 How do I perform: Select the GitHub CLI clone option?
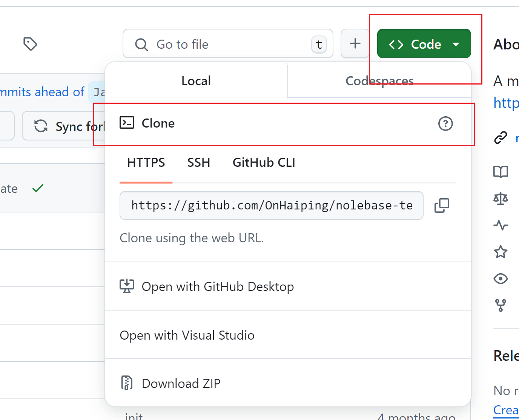click(264, 163)
